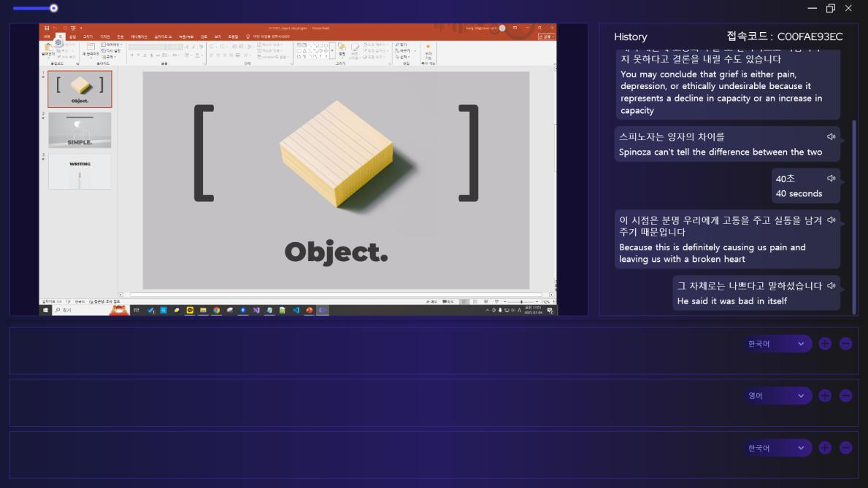The width and height of the screenshot is (868, 488).
Task: Open the 한국어 dropdown in the last row
Action: coord(776,448)
